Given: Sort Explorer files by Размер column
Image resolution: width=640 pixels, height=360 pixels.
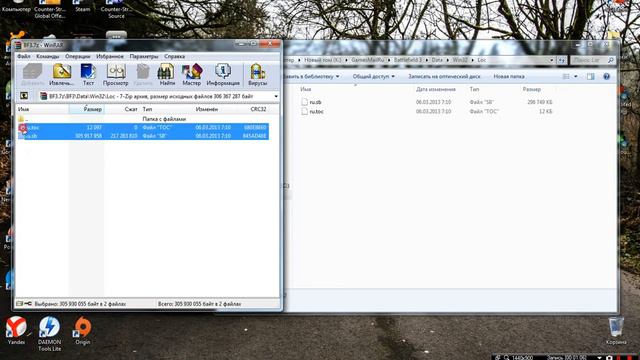Looking at the screenshot, I should (x=531, y=89).
